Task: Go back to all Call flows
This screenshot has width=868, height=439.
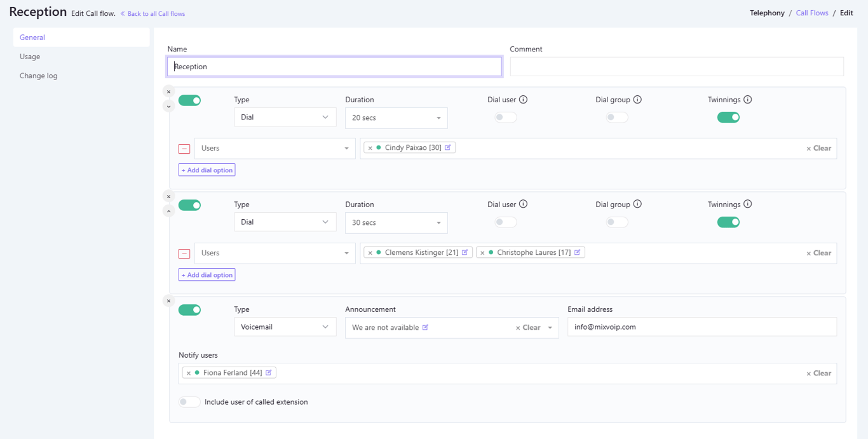Action: [x=156, y=14]
